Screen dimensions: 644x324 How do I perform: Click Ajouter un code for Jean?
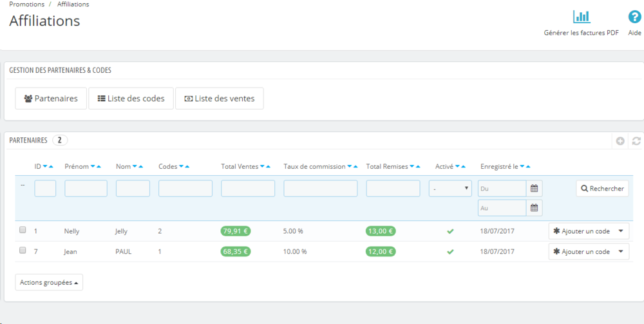pos(582,252)
